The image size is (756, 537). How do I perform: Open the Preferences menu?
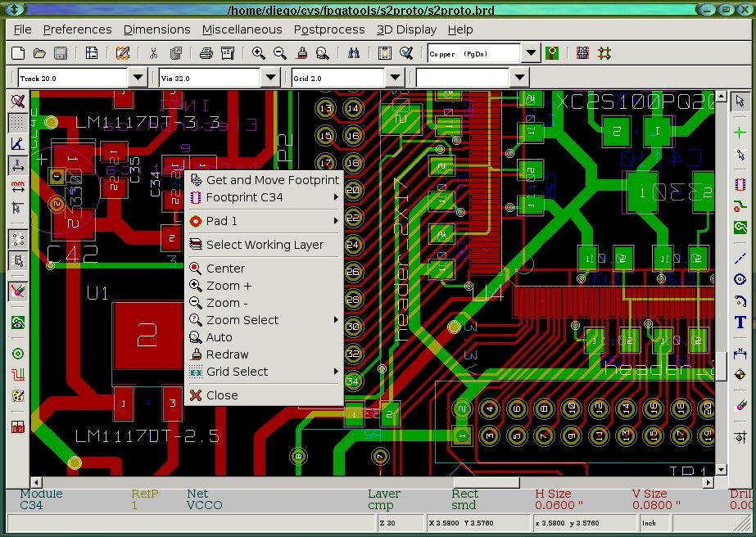point(77,30)
